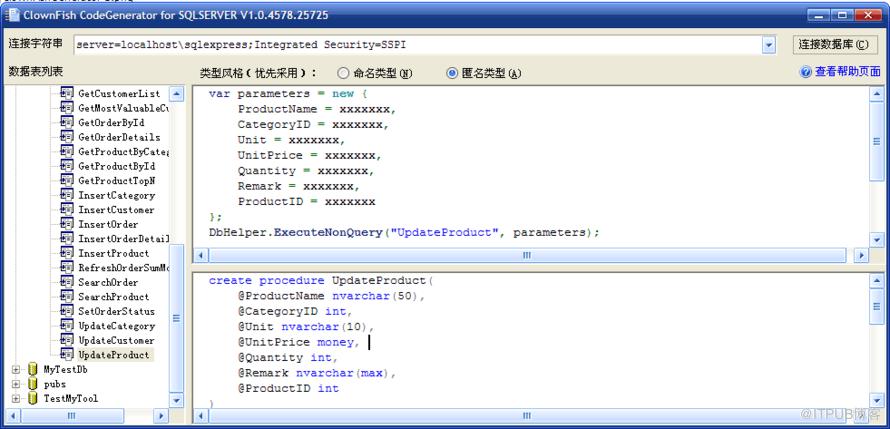
Task: Click the icon beside InsertCustomer
Action: [67, 209]
